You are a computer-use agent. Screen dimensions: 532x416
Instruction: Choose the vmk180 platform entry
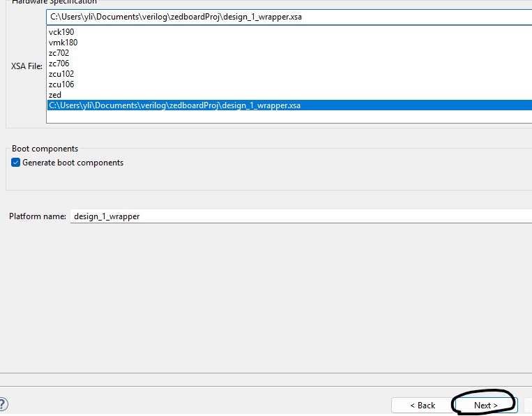coord(62,43)
